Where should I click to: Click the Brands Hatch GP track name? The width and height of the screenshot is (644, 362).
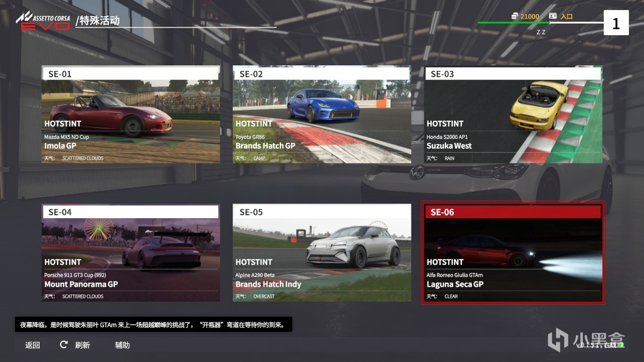265,146
